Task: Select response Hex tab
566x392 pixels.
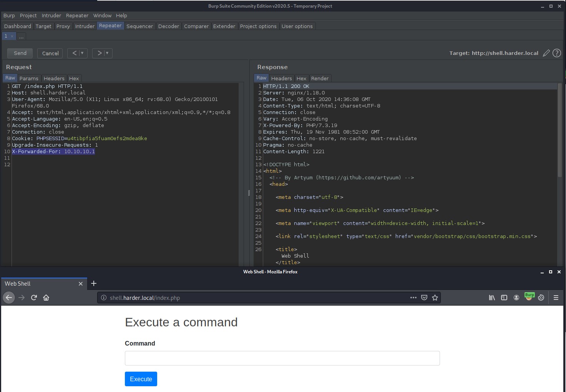Action: click(x=301, y=78)
